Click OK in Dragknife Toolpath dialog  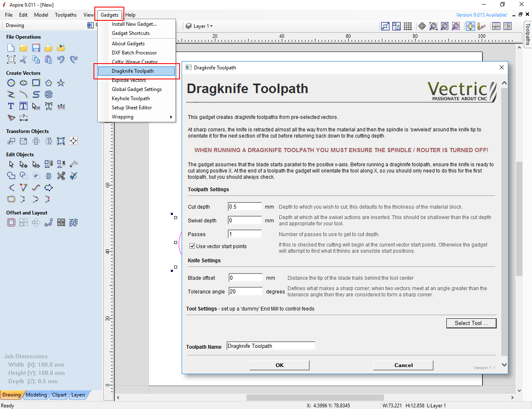279,365
